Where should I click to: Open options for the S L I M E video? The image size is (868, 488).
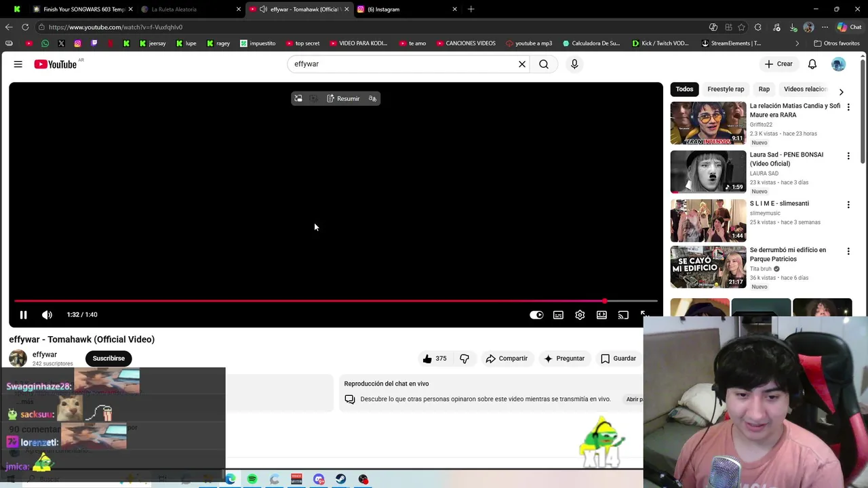[x=848, y=205]
